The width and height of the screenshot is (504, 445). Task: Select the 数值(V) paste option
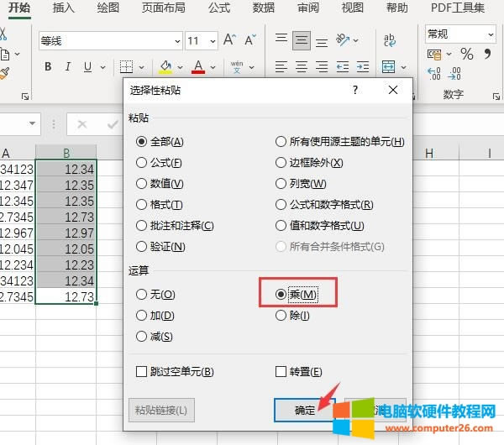[142, 184]
